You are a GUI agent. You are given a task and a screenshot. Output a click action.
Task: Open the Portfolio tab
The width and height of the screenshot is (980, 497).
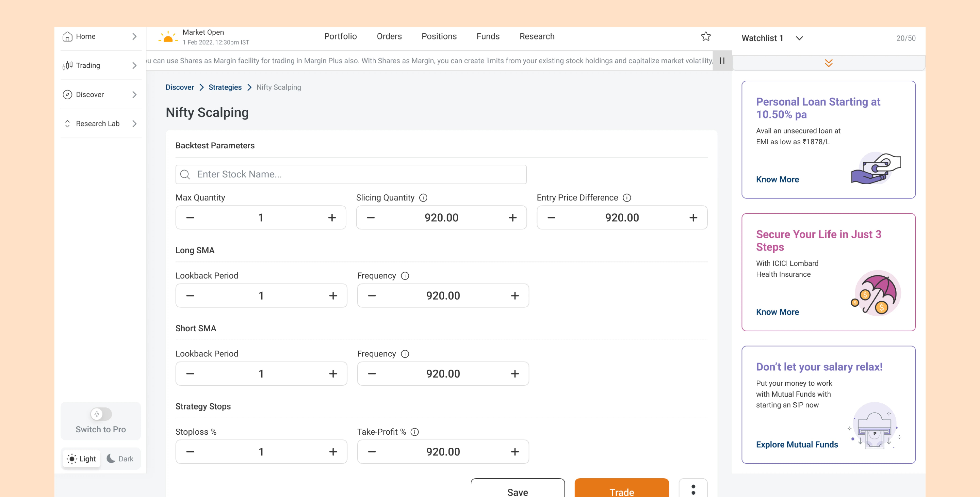pyautogui.click(x=340, y=37)
